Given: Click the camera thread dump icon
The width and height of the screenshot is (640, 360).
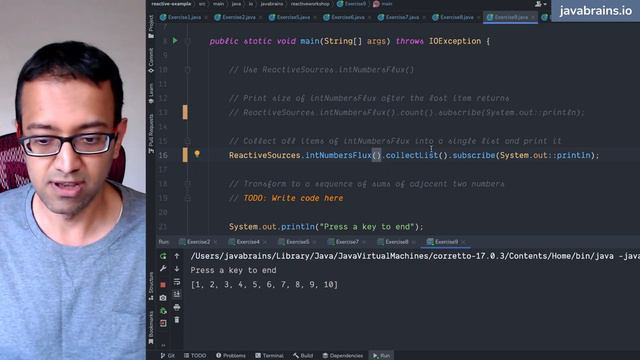Looking at the screenshot, I should 163,298.
